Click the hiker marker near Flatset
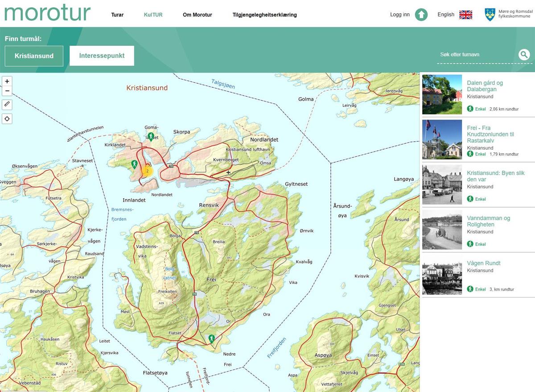 (212, 339)
